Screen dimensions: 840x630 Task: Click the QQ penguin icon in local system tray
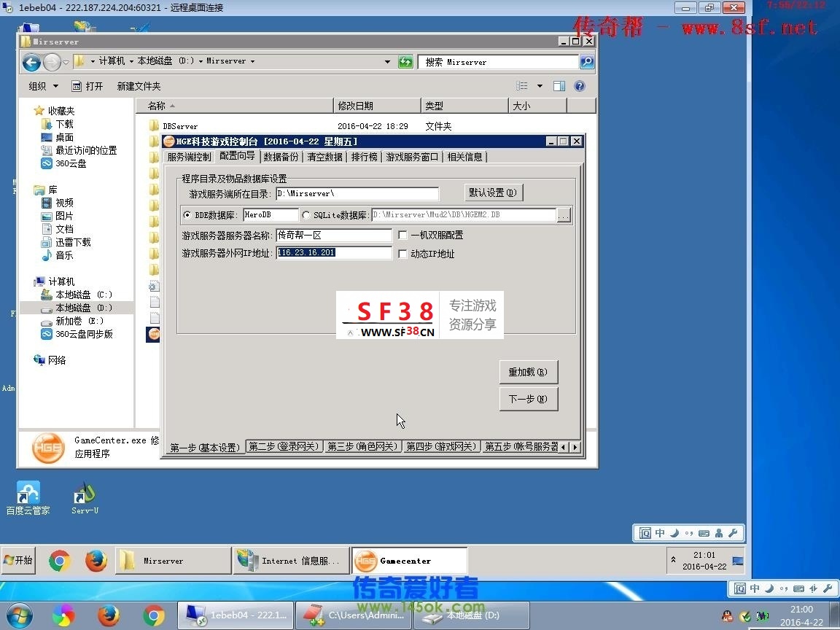point(727,616)
